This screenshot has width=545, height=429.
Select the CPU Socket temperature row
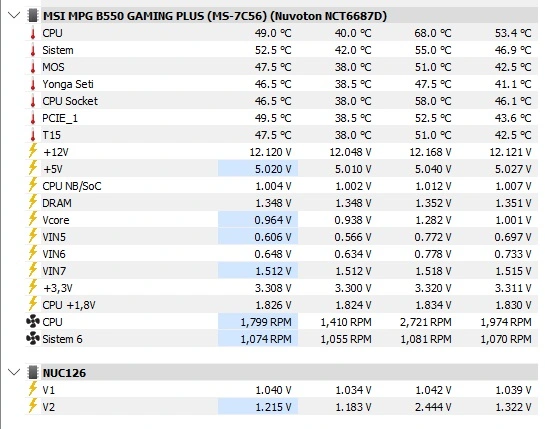[x=282, y=101]
